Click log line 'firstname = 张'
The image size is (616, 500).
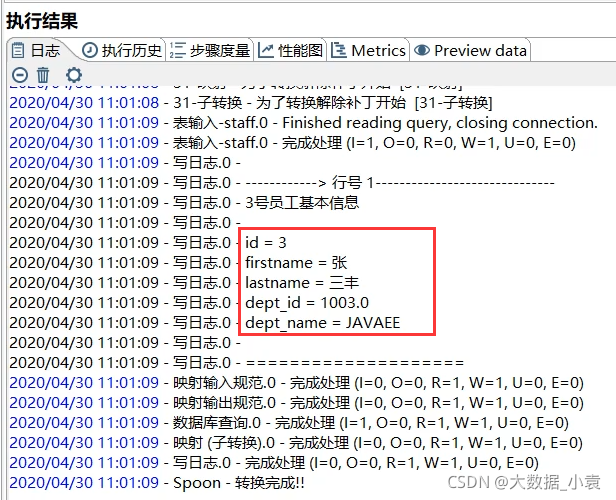click(x=178, y=263)
